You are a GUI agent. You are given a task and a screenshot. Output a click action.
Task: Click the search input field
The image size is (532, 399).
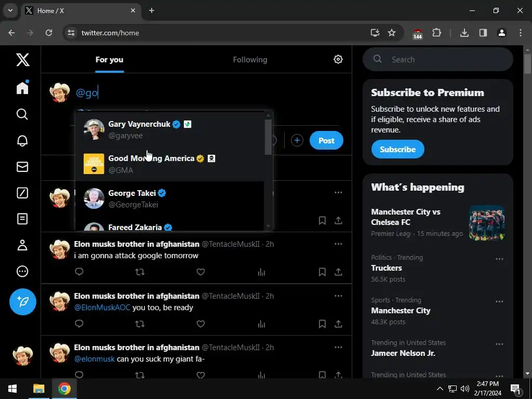[x=437, y=59]
